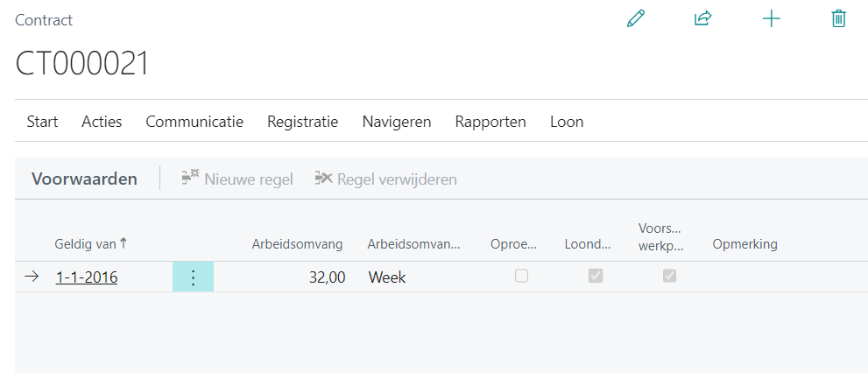
Task: Click the trash delete icon
Action: coord(838,18)
